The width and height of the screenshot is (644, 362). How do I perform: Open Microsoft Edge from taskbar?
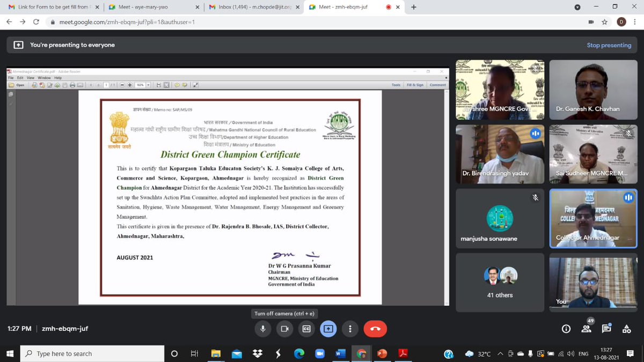[x=299, y=353]
